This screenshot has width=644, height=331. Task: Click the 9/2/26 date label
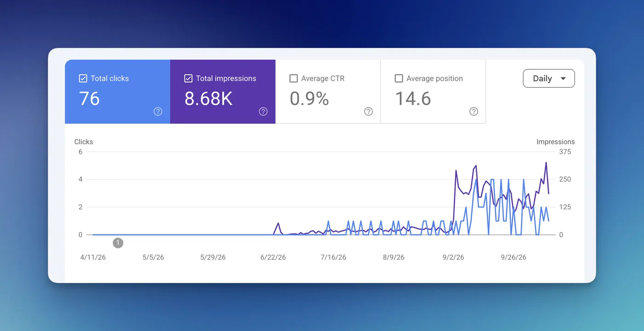coord(453,257)
